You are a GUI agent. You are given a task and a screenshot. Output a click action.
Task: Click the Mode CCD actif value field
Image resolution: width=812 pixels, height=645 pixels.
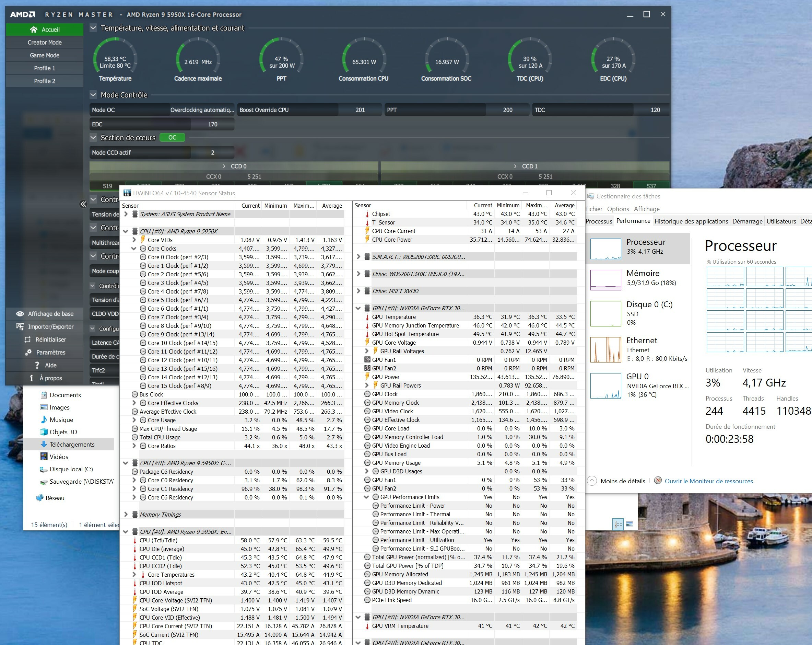click(x=212, y=153)
